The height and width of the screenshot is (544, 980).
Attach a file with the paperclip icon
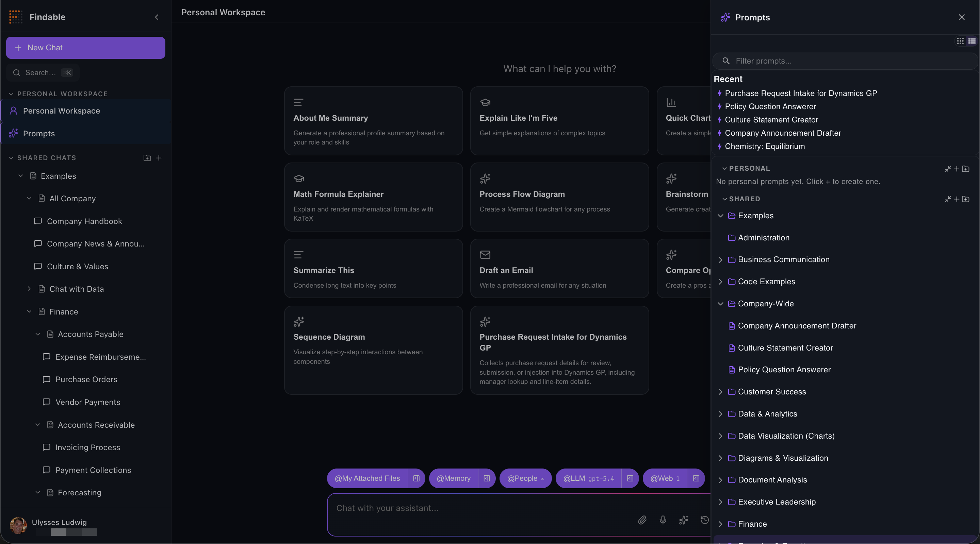point(642,520)
